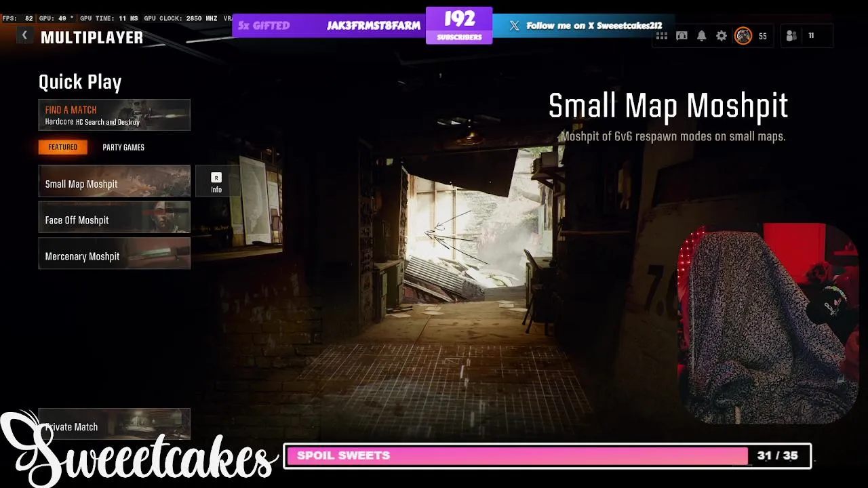Viewport: 868px width, 488px height.
Task: Open the social friends icon
Action: pos(791,36)
